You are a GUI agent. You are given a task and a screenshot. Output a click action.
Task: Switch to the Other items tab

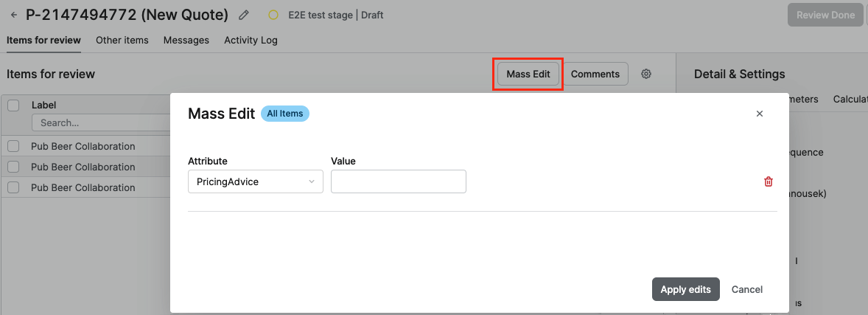[122, 40]
